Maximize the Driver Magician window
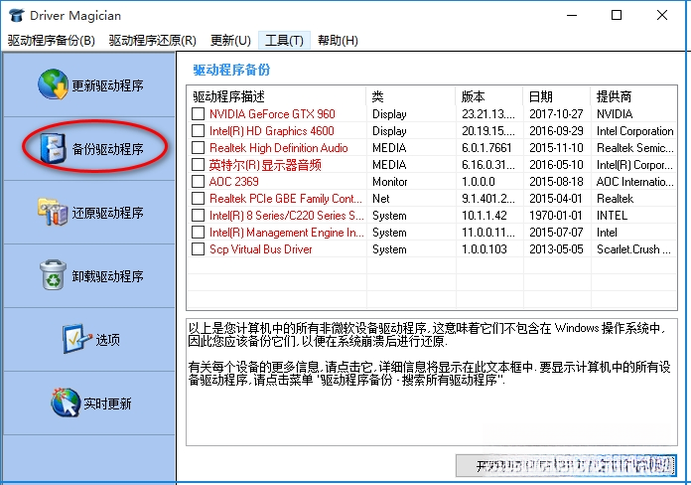Viewport: 691px width, 485px height. tap(617, 15)
